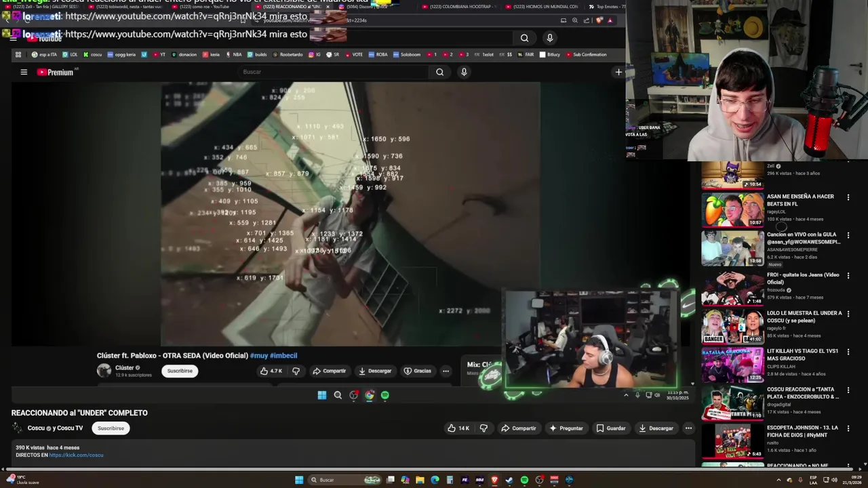Open options menu for 'LIT KILLAH VS TIAGO'
Screen dimensions: 868x488
tap(848, 352)
